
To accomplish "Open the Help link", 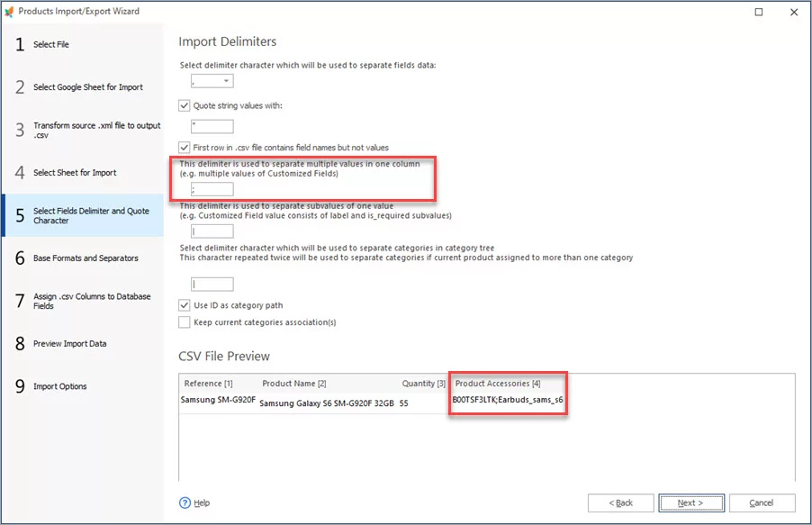I will pos(202,502).
